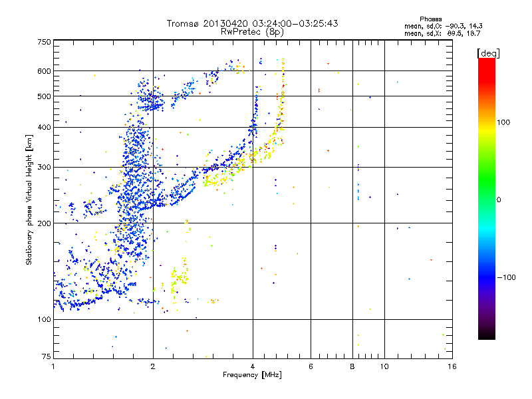Select the 'RwPretec (8p)' subtitle text

point(252,32)
